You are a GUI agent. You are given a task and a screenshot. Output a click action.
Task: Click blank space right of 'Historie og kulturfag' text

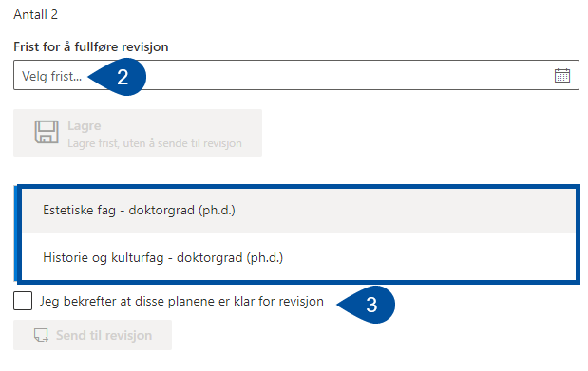pos(427,257)
